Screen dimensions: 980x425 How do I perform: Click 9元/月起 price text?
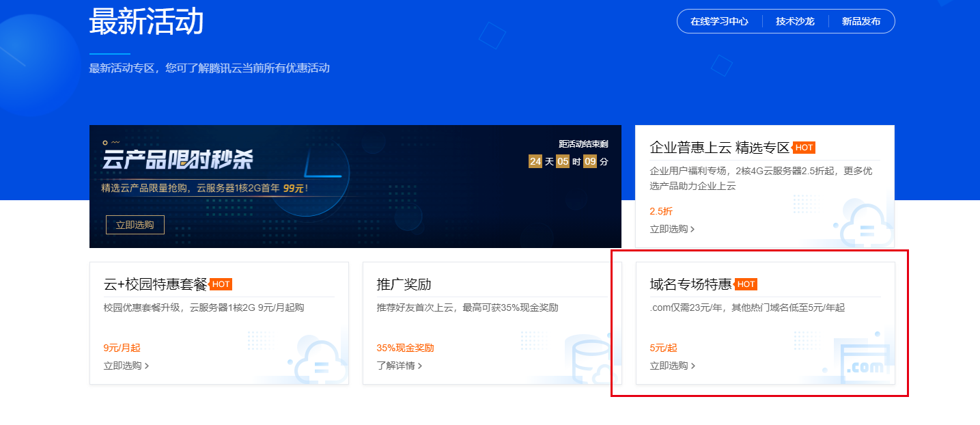(122, 348)
